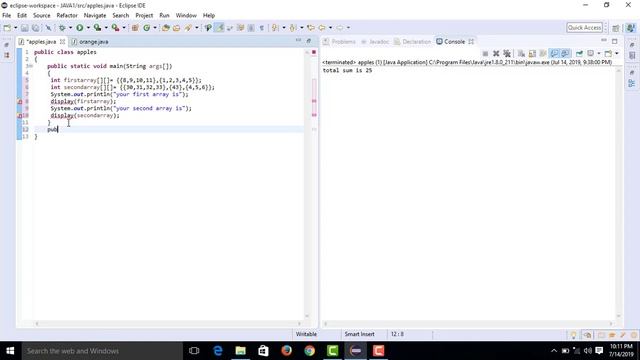Open the Problems view tab
Screen dimensions: 640x360
coord(339,42)
